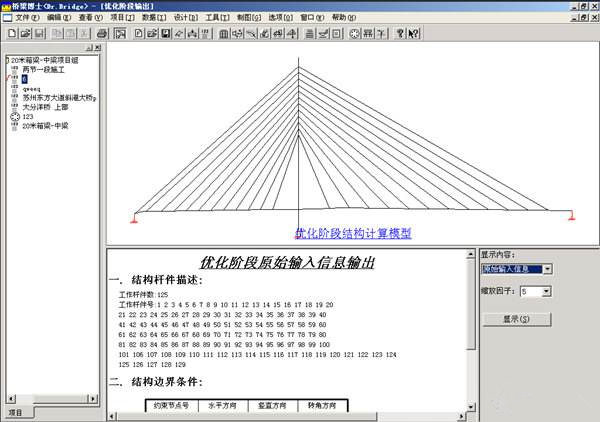Open the 编辑(E) menu
Image resolution: width=600 pixels, height=422 pixels.
59,18
